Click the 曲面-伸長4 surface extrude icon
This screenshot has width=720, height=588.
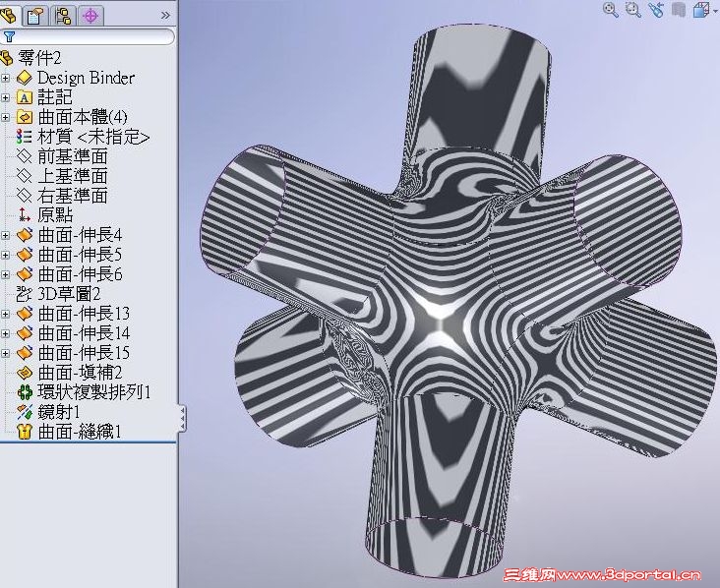click(25, 235)
